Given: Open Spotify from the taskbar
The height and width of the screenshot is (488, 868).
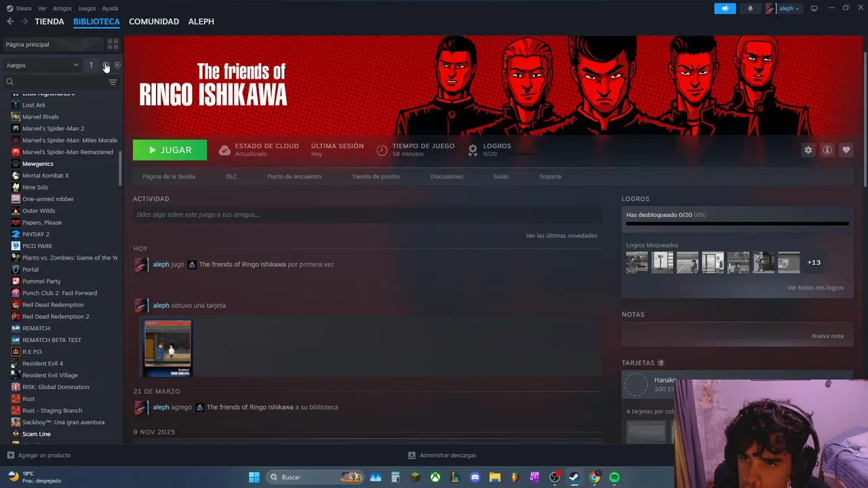Looking at the screenshot, I should (614, 477).
